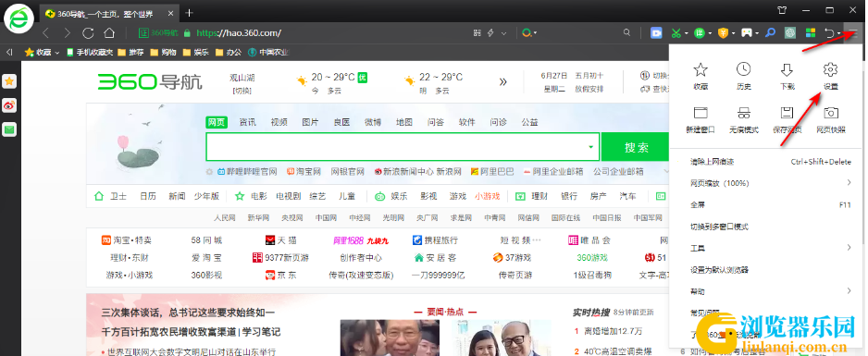
Task: Open the 京东 link
Action: point(280,275)
